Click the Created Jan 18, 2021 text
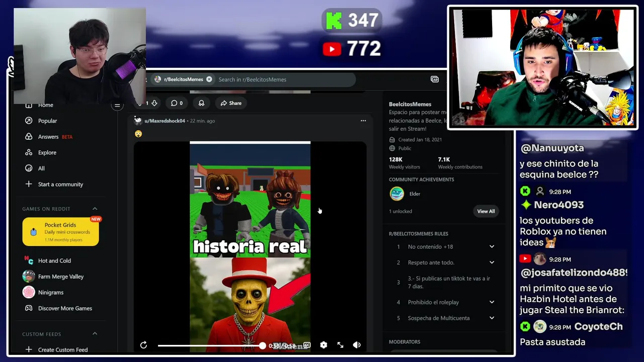644x362 pixels. pos(420,140)
